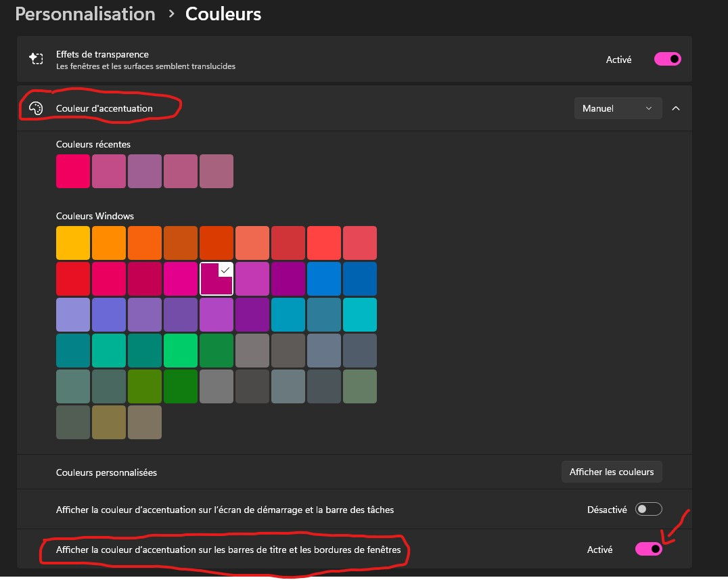Click the transparency description about translucent windows
Viewport: 728px width, 580px height.
145,66
